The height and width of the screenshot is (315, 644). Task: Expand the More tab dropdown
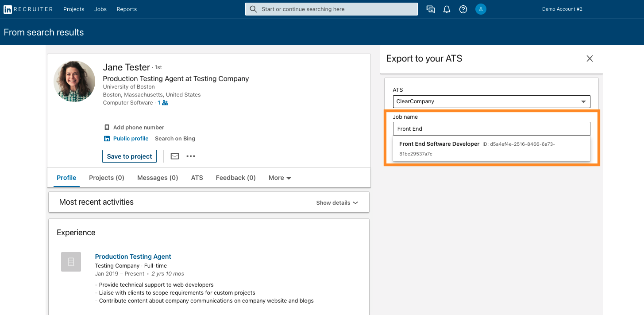point(280,178)
